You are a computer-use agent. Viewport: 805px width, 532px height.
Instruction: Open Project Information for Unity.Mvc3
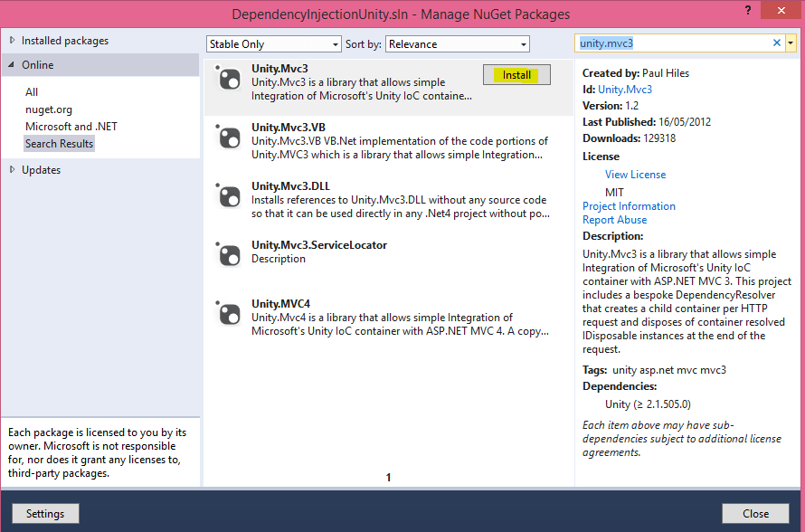pos(629,205)
